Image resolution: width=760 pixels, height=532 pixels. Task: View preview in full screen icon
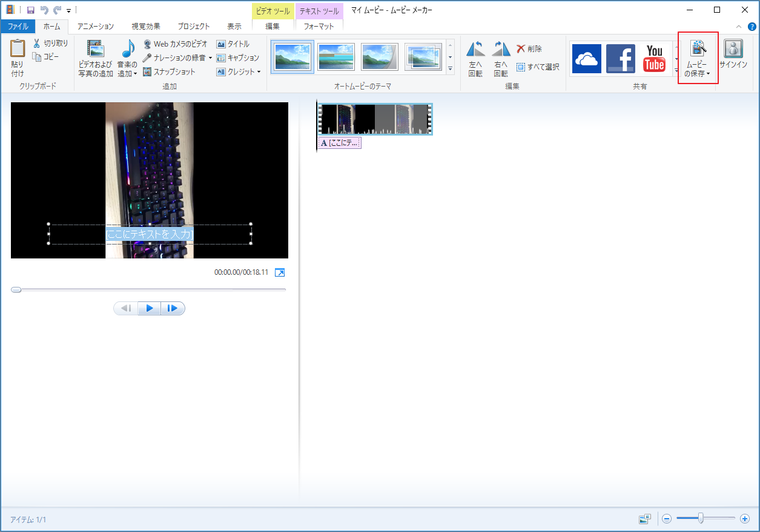280,273
